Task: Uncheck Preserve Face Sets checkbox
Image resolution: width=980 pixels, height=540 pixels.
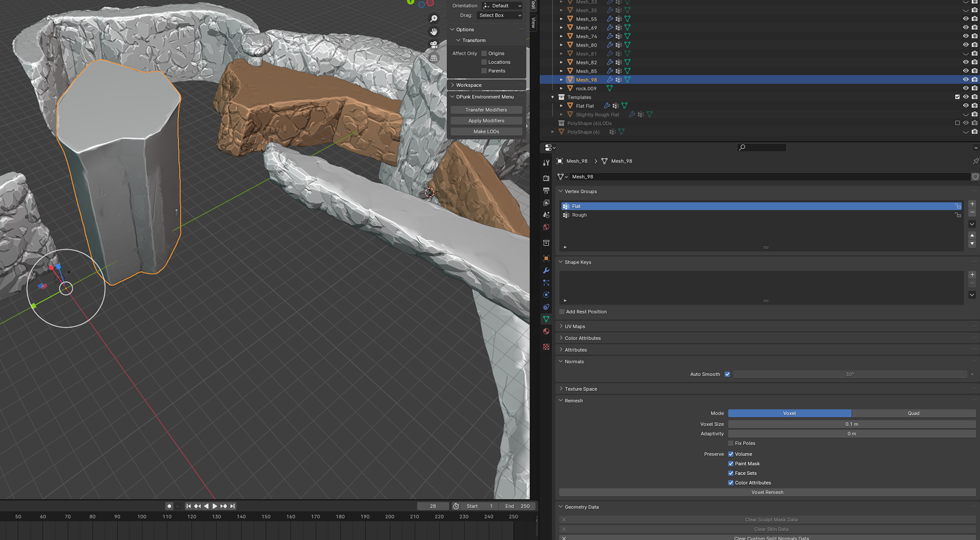Action: pos(731,473)
